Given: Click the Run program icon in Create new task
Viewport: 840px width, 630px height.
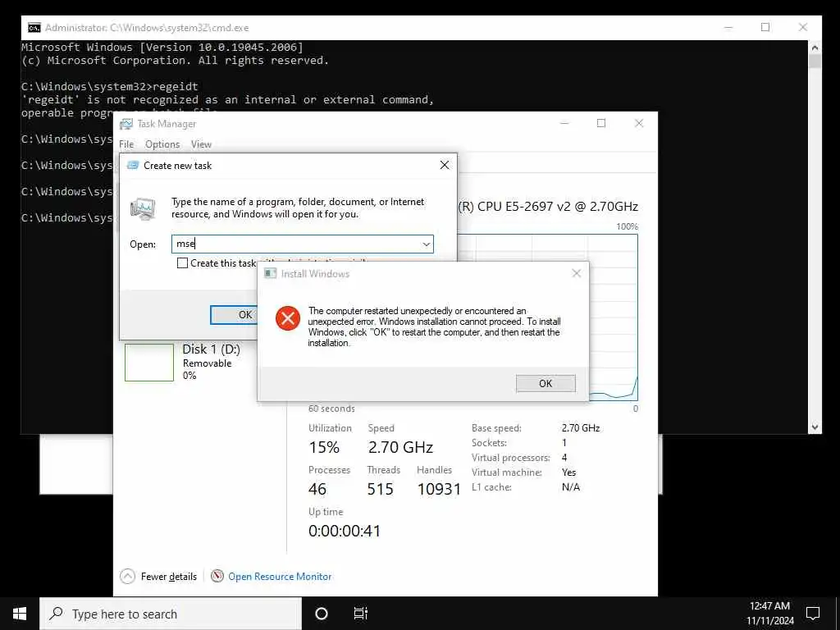Looking at the screenshot, I should [x=143, y=209].
